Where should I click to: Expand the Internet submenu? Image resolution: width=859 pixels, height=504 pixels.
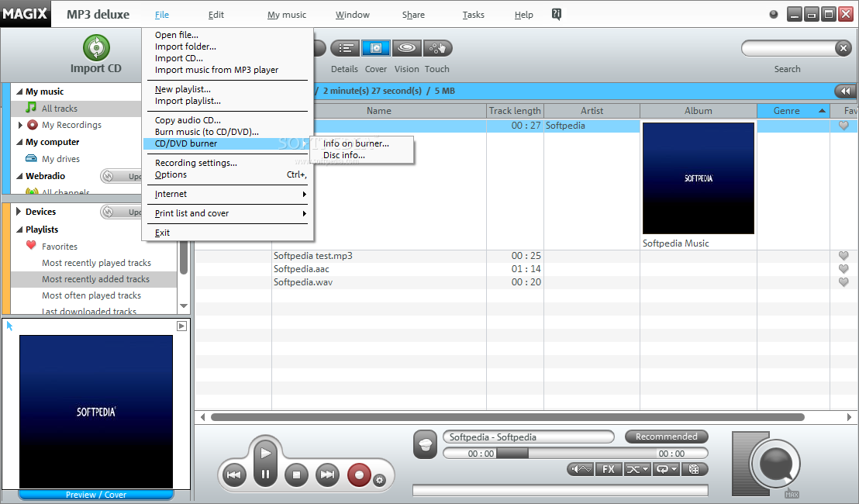click(x=227, y=194)
